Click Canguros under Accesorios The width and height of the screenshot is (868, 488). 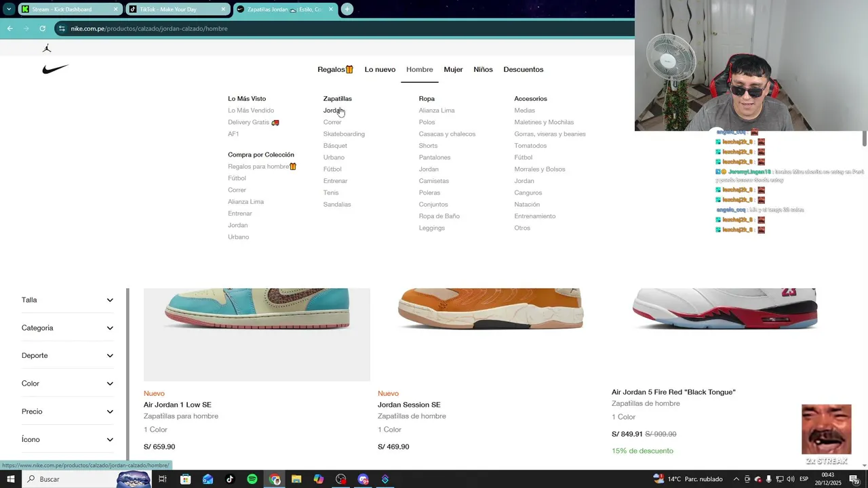coord(528,192)
